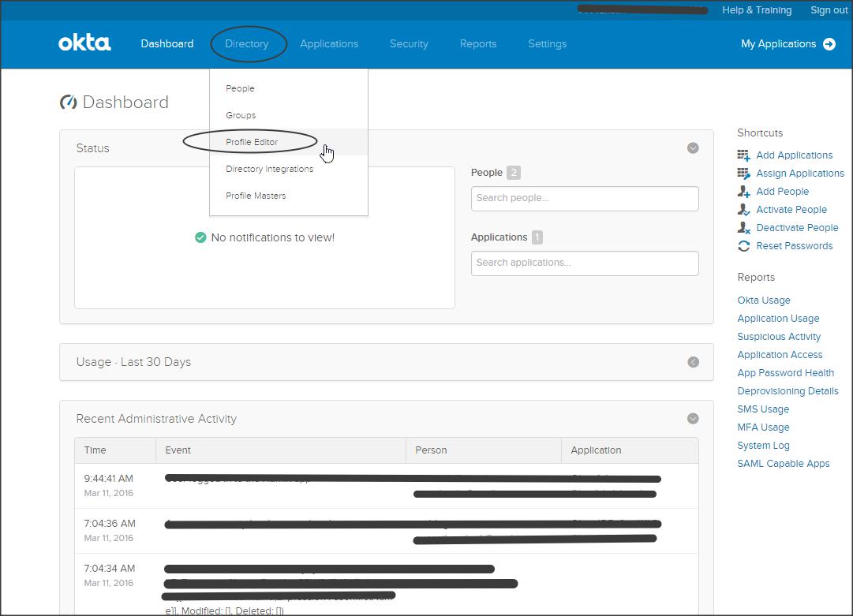
Task: Click the Assign Applications shortcut icon
Action: pos(743,174)
